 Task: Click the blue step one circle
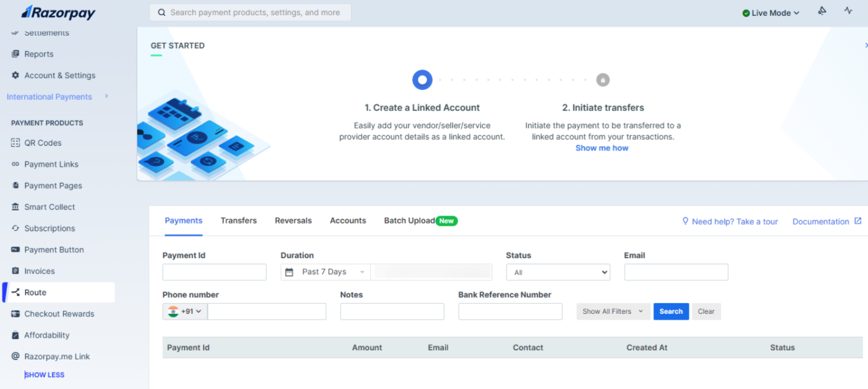tap(422, 80)
